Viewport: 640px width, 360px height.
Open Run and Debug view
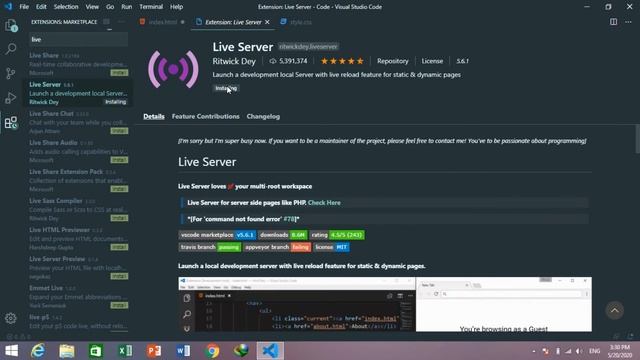[x=11, y=98]
